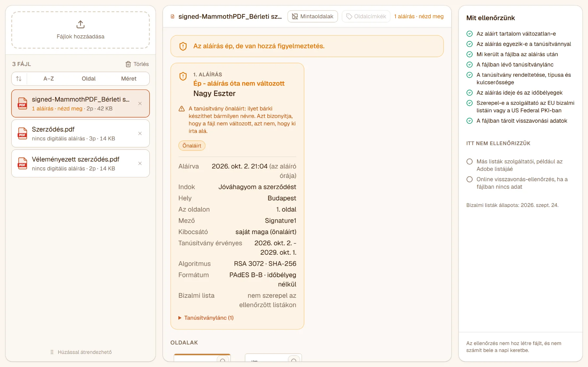Screen dimensions: 588x367
Task: Click the Fájlok hozzáadása drop zone
Action: 80,30
